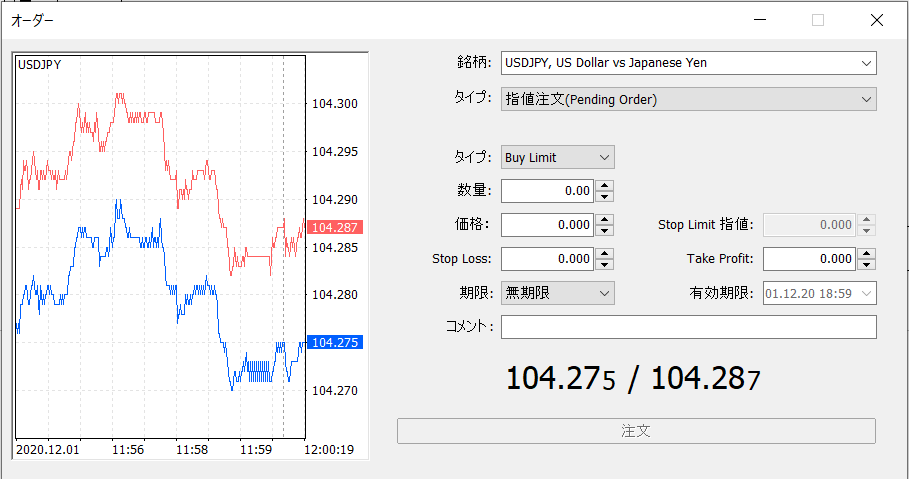Screen dimensions: 909x479
Task: Click the オーダー window title
Action: click(32, 20)
